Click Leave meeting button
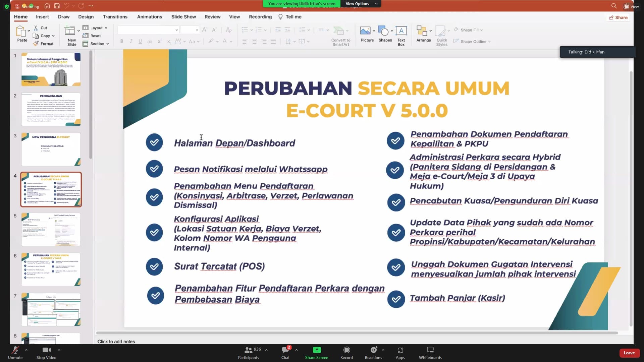 click(x=629, y=353)
